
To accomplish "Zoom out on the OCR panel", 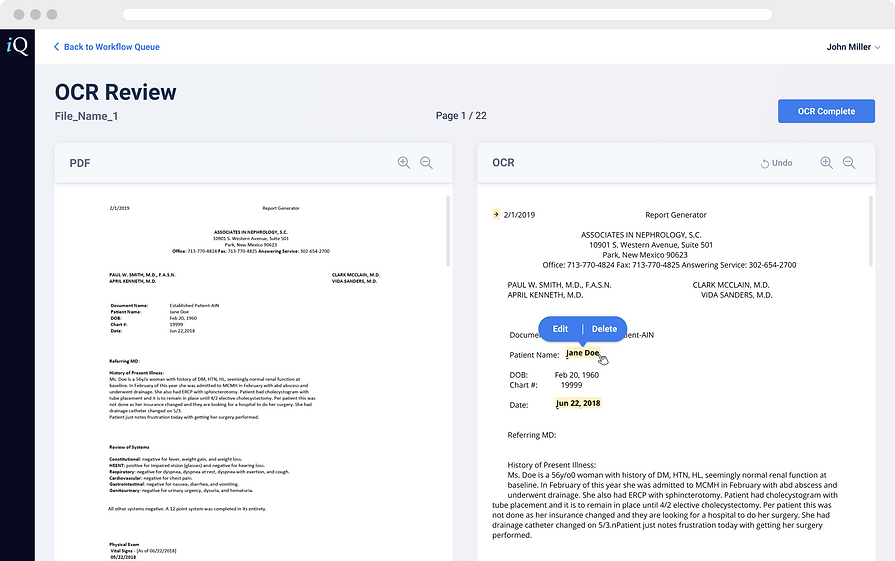I will (x=849, y=163).
